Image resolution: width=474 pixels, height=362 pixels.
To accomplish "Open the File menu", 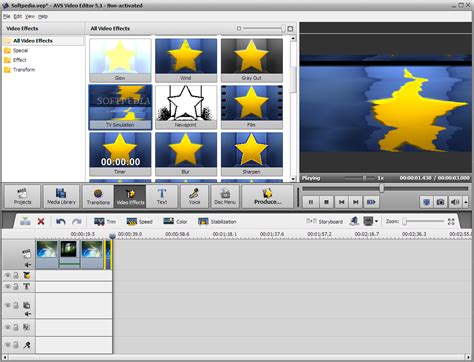I will pyautogui.click(x=7, y=16).
